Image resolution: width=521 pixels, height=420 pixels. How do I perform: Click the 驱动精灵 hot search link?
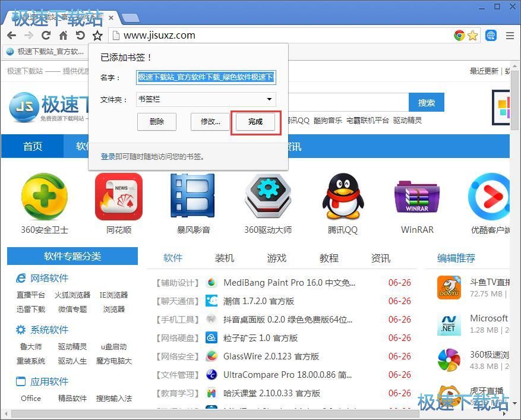(x=408, y=120)
